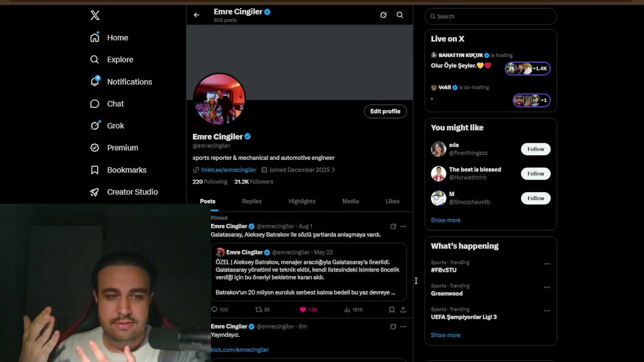The width and height of the screenshot is (644, 362).
Task: Click the @emrecingiler handle under the profile name
Action: (211, 146)
